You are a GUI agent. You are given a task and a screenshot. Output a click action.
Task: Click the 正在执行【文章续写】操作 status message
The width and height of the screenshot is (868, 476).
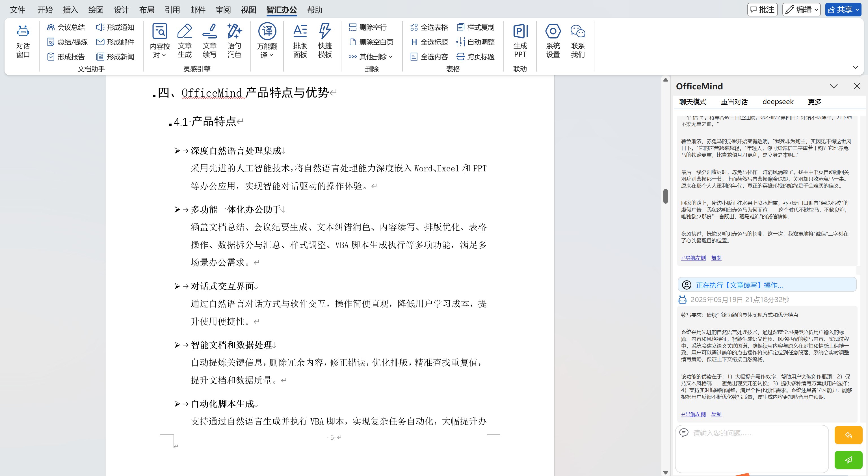click(767, 285)
